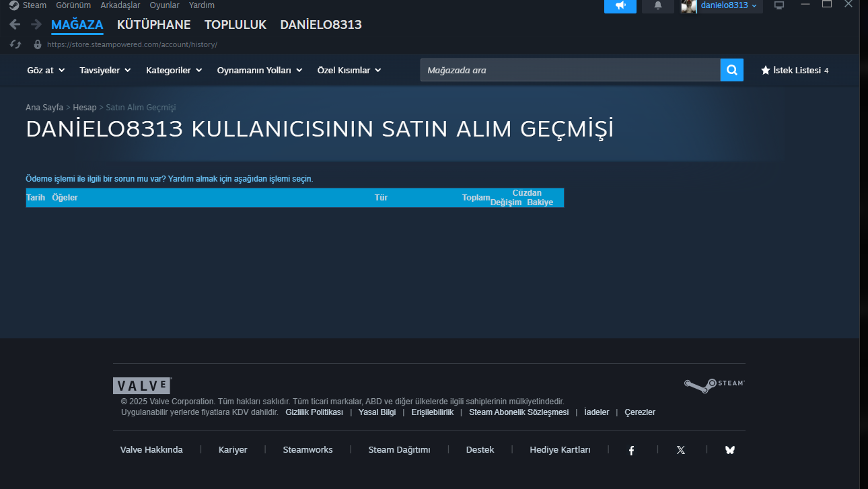This screenshot has width=868, height=489.
Task: Maximize the Steam window
Action: click(x=827, y=4)
